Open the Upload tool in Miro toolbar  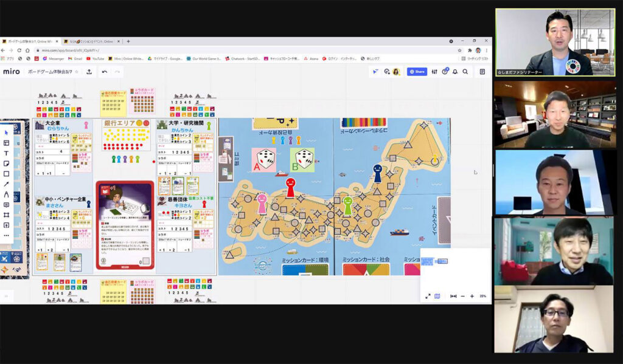6,225
